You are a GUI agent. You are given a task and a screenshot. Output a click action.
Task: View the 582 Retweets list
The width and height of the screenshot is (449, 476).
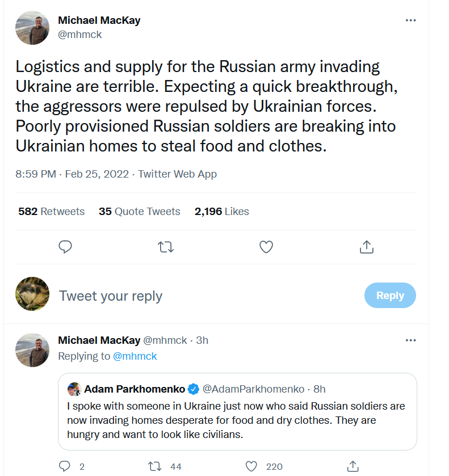coord(51,212)
